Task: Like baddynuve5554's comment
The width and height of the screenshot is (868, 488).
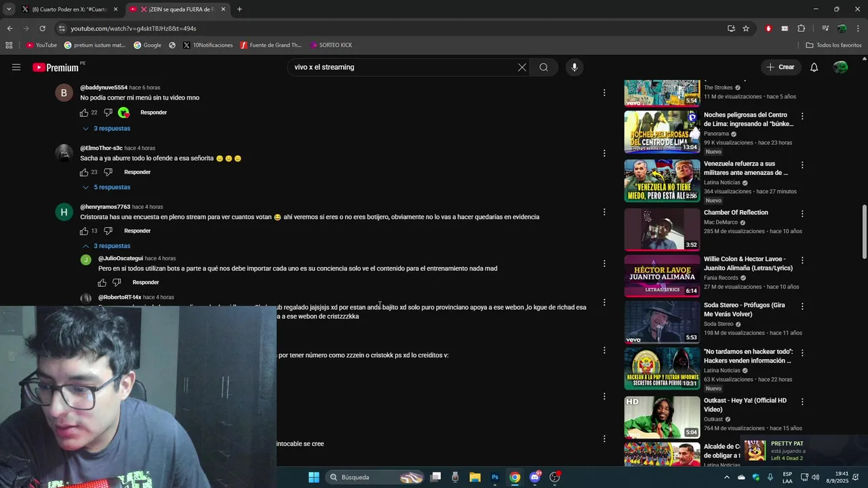Action: [x=84, y=113]
